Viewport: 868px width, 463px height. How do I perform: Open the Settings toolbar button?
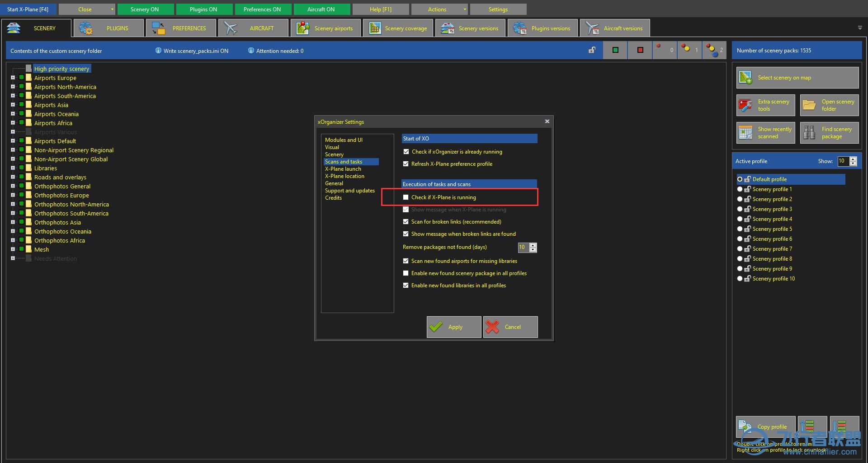click(498, 9)
